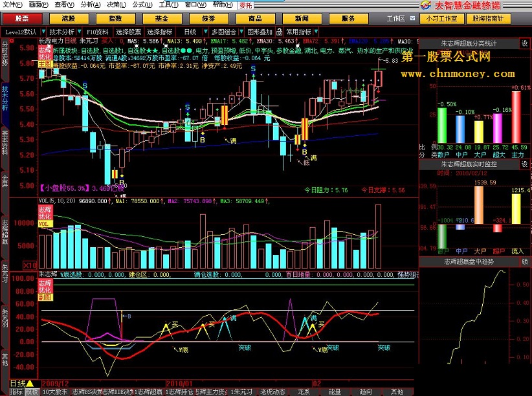532x396 pixels.
Task: Click 选择指标 in the toolbar
Action: point(160,32)
